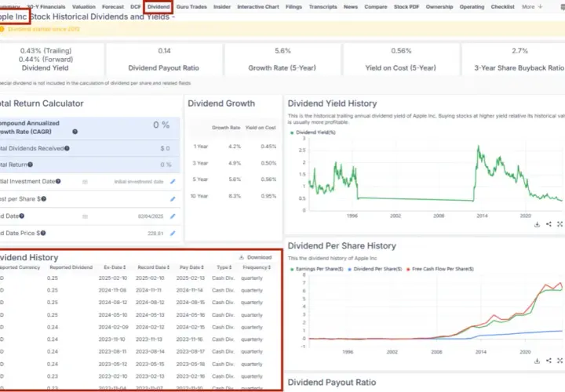Open the News tab
Viewport: 565px width, 392px height.
click(x=351, y=6)
